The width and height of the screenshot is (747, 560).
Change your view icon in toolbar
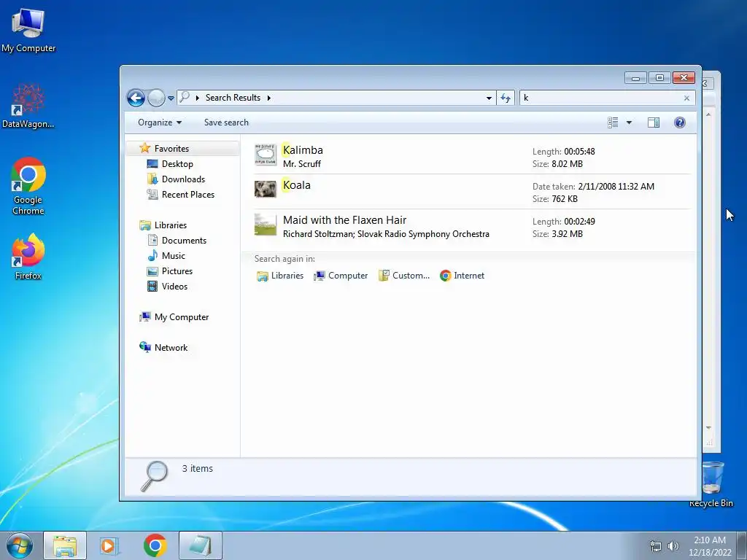[613, 122]
